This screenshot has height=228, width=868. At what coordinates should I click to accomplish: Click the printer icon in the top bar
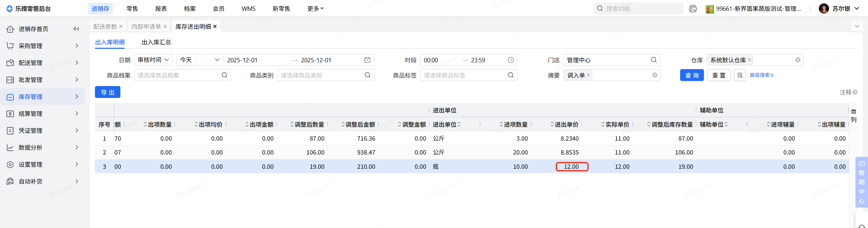point(693,9)
